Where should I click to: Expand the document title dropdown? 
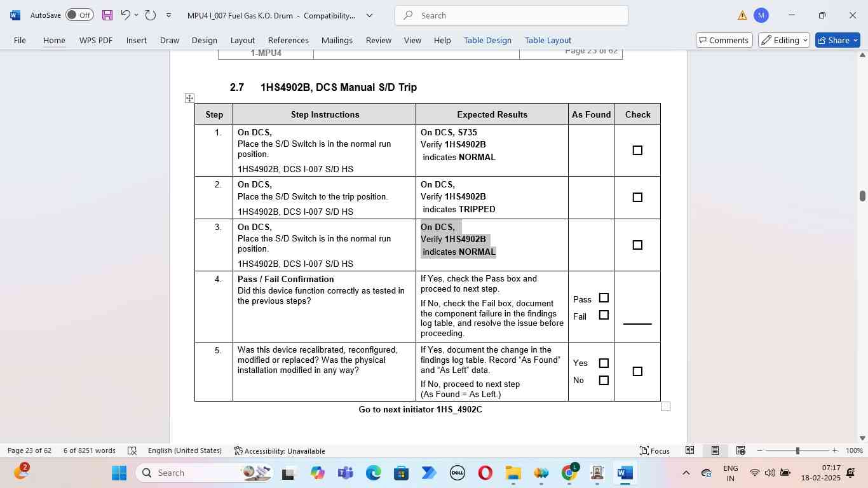369,15
